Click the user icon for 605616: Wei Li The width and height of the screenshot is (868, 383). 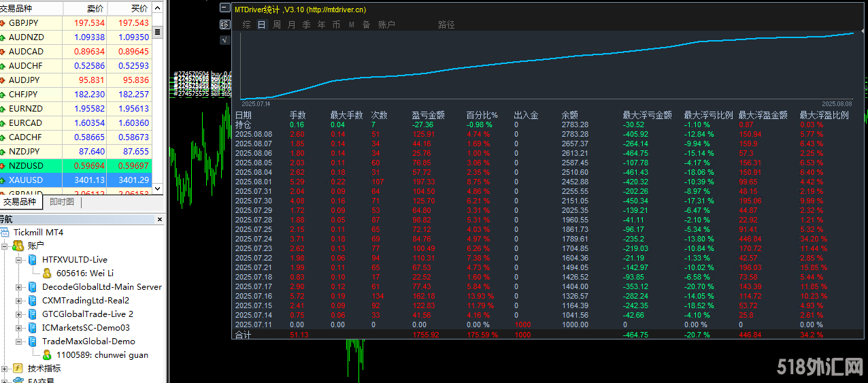[47, 273]
